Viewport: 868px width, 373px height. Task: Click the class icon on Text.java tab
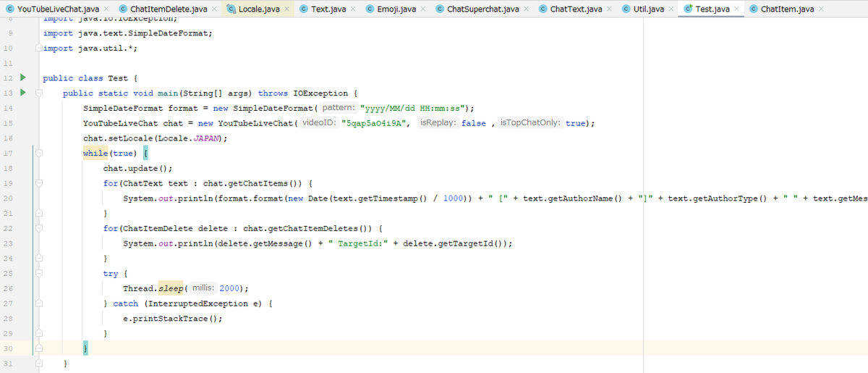[305, 9]
